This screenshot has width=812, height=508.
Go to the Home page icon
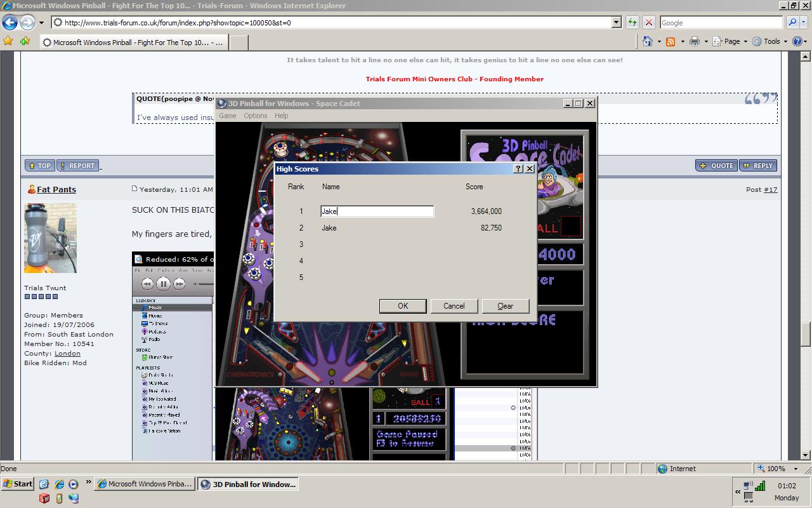(x=647, y=41)
